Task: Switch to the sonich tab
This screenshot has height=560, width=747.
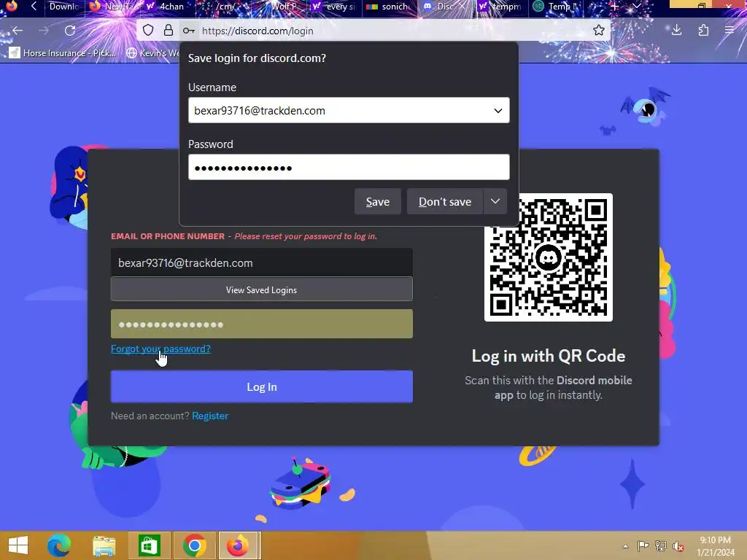Action: (389, 7)
